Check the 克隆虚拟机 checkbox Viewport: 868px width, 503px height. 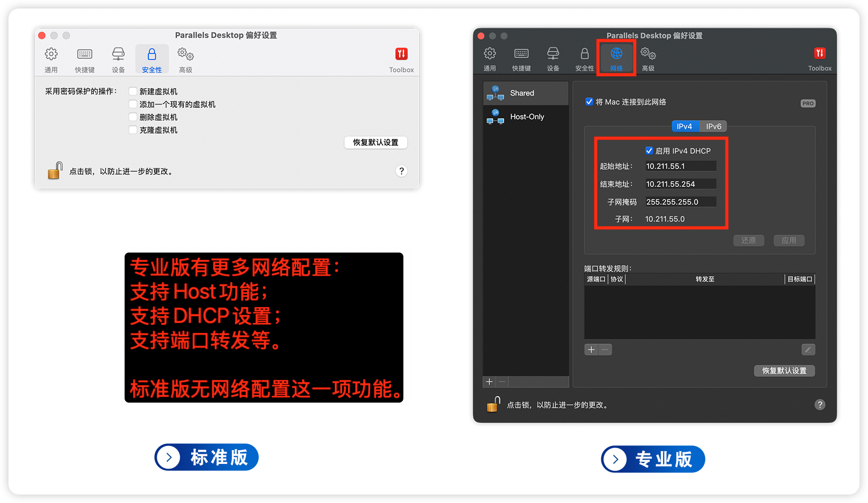click(133, 130)
